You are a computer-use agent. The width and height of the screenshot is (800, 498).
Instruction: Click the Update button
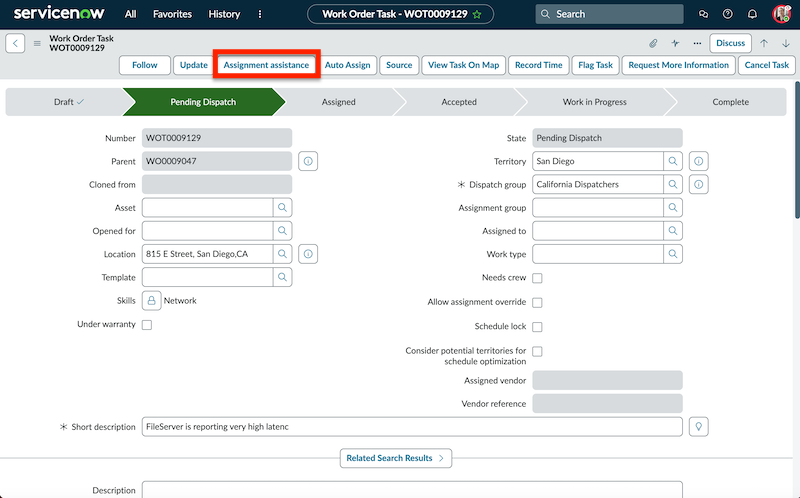click(x=194, y=65)
